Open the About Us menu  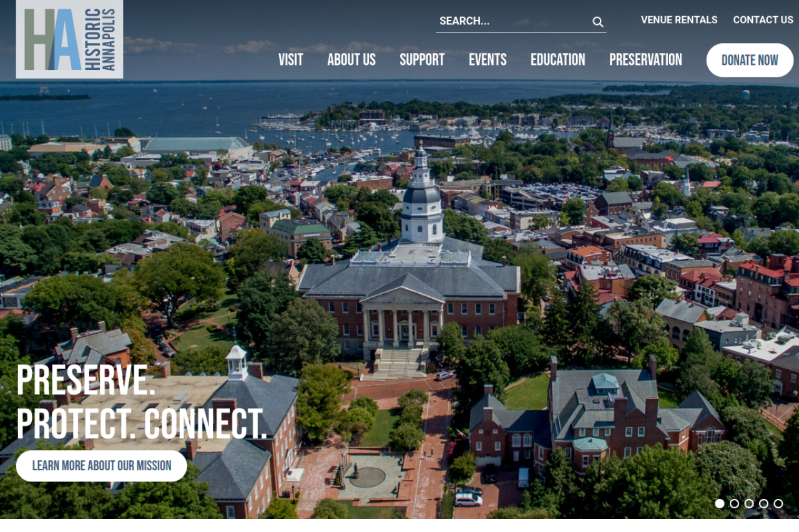click(351, 60)
